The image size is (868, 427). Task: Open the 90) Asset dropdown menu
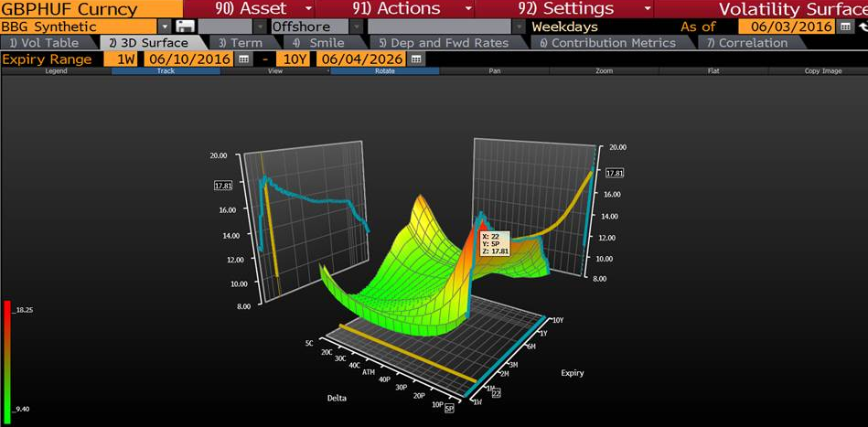pyautogui.click(x=249, y=9)
